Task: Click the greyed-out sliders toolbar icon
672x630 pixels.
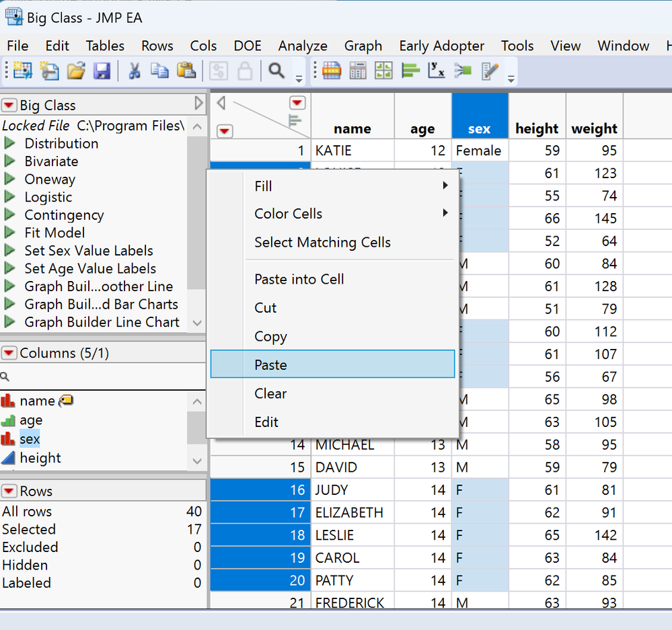Action: point(218,71)
